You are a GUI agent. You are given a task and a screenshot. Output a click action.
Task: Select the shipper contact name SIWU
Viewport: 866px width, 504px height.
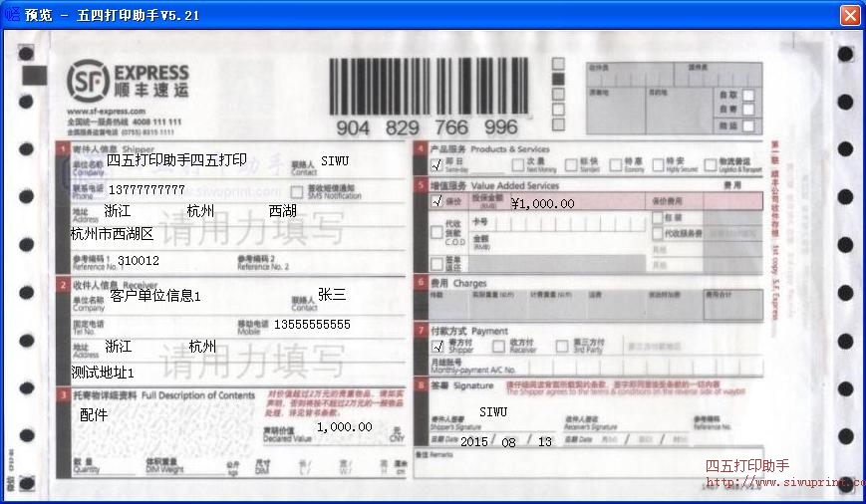tap(335, 160)
